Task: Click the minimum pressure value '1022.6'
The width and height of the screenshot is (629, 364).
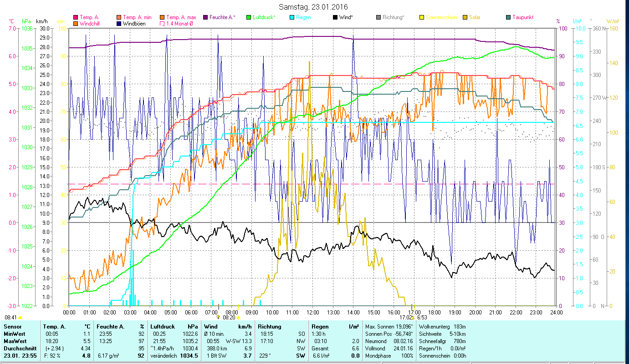Action: tap(189, 334)
